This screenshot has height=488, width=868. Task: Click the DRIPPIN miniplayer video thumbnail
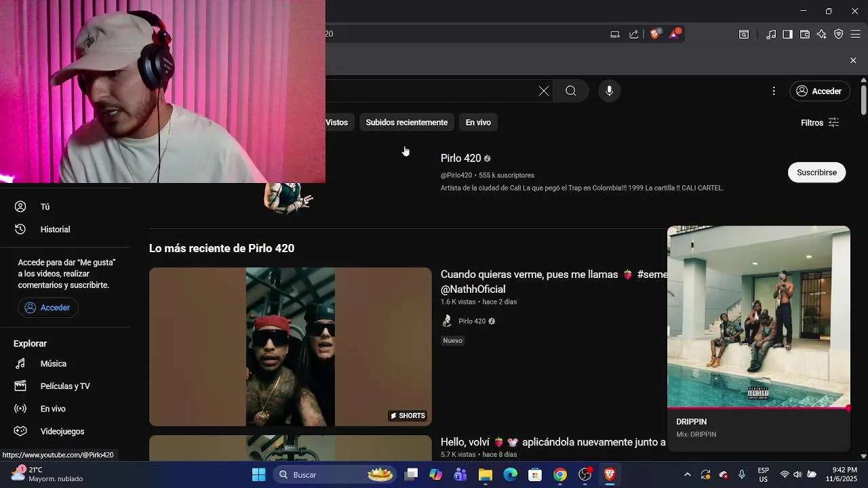(759, 317)
